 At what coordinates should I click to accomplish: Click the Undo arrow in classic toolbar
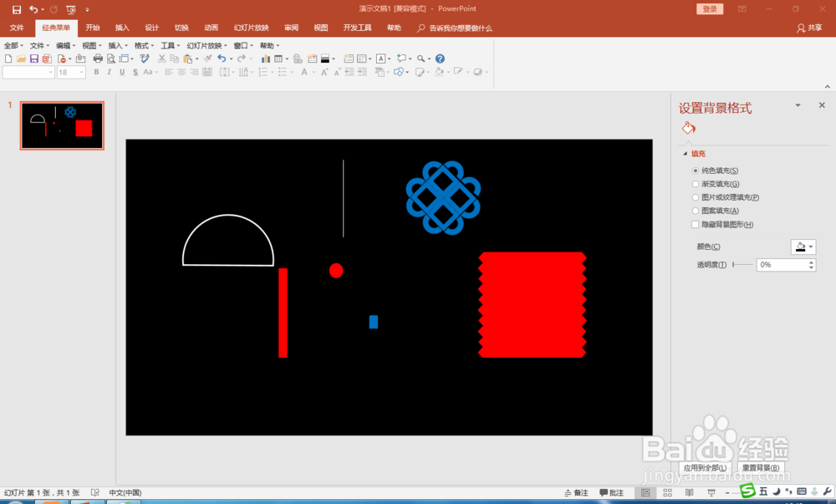222,59
